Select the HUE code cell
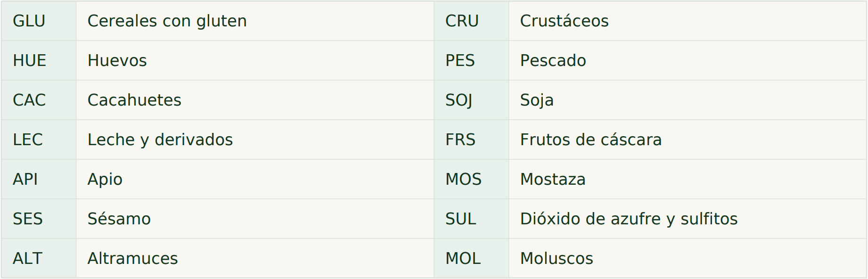This screenshot has height=279, width=868. (x=39, y=60)
